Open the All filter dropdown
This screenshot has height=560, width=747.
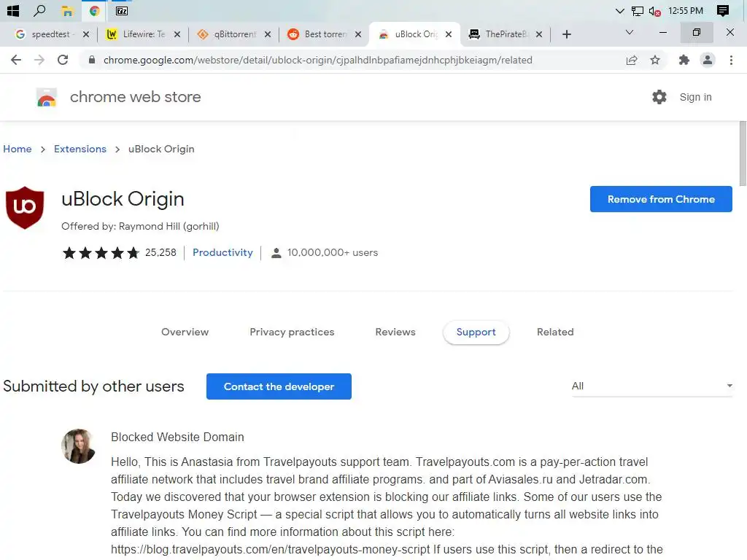pyautogui.click(x=651, y=386)
